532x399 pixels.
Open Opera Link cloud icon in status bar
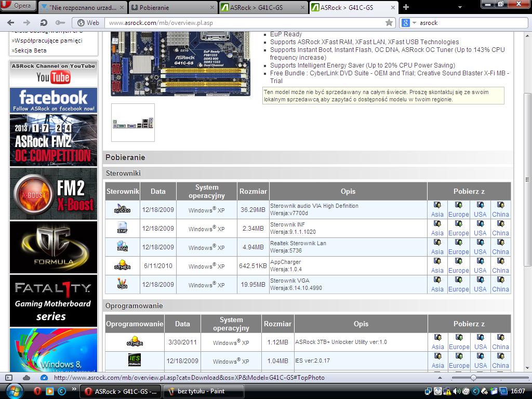tap(26, 378)
